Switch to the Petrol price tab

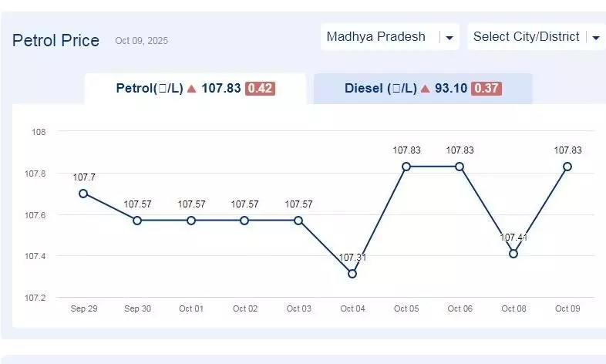click(194, 89)
